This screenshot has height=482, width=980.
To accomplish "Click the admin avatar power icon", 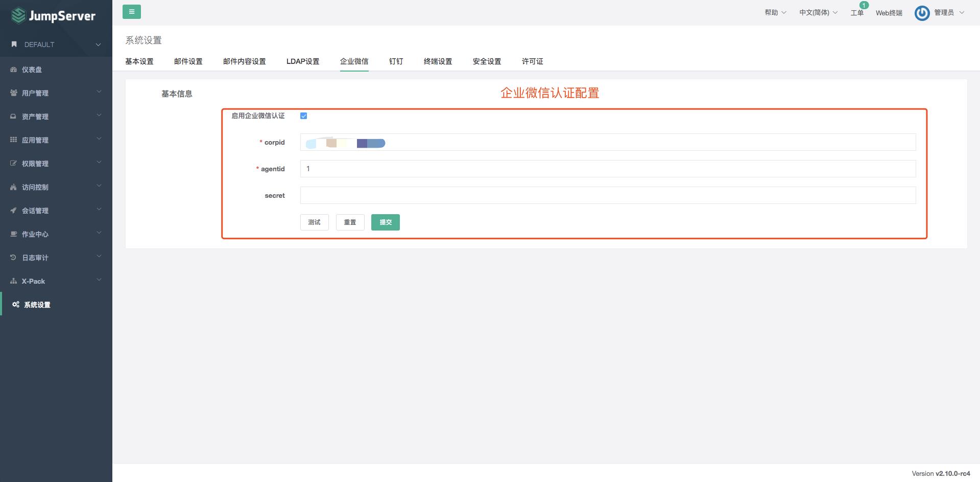I will (922, 13).
